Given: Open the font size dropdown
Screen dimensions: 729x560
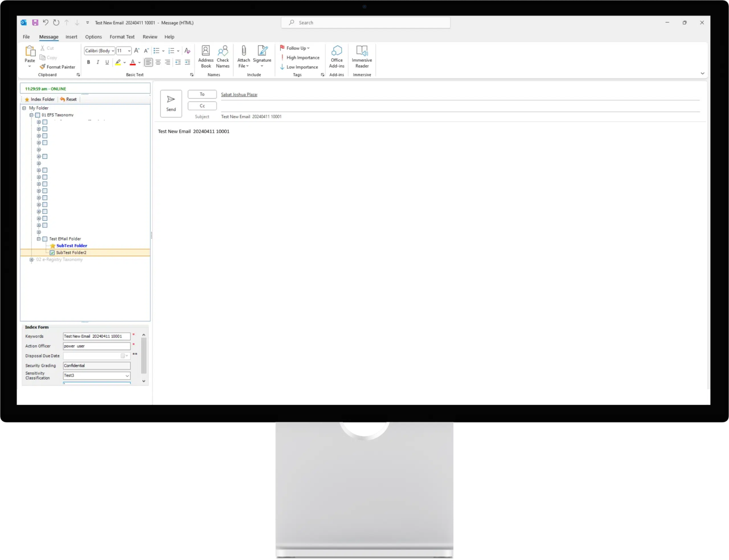Looking at the screenshot, I should (129, 51).
